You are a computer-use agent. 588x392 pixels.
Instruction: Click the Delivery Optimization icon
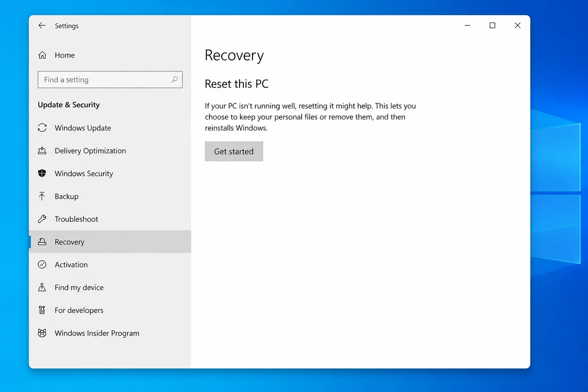(x=42, y=150)
